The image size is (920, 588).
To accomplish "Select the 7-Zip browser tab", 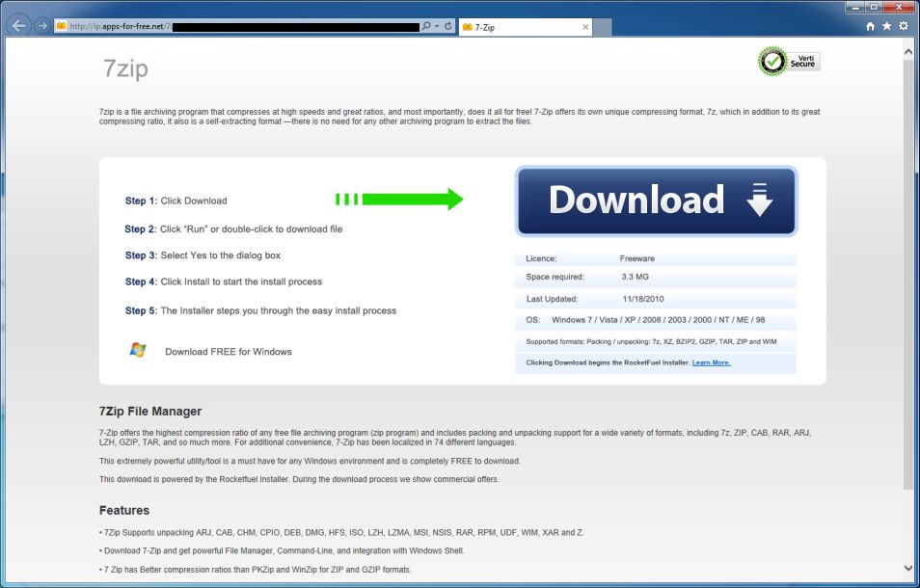I will 526,27.
